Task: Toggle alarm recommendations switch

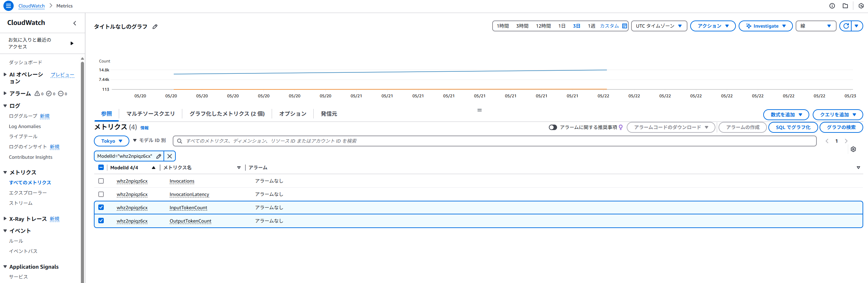Action: tap(553, 127)
